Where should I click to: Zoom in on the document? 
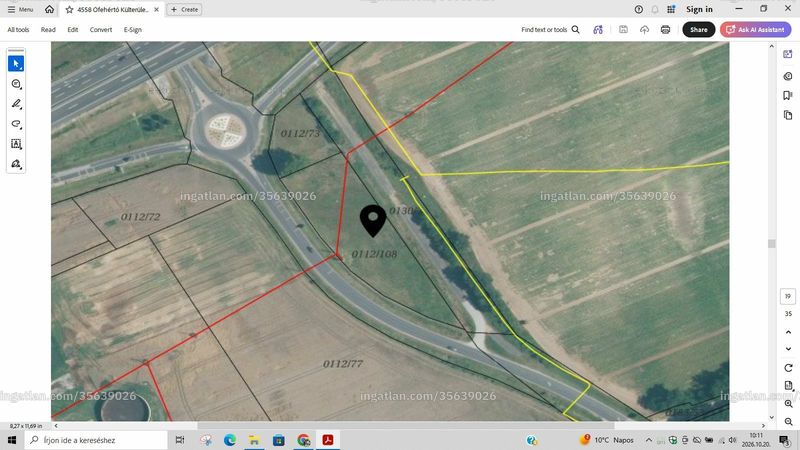788,404
